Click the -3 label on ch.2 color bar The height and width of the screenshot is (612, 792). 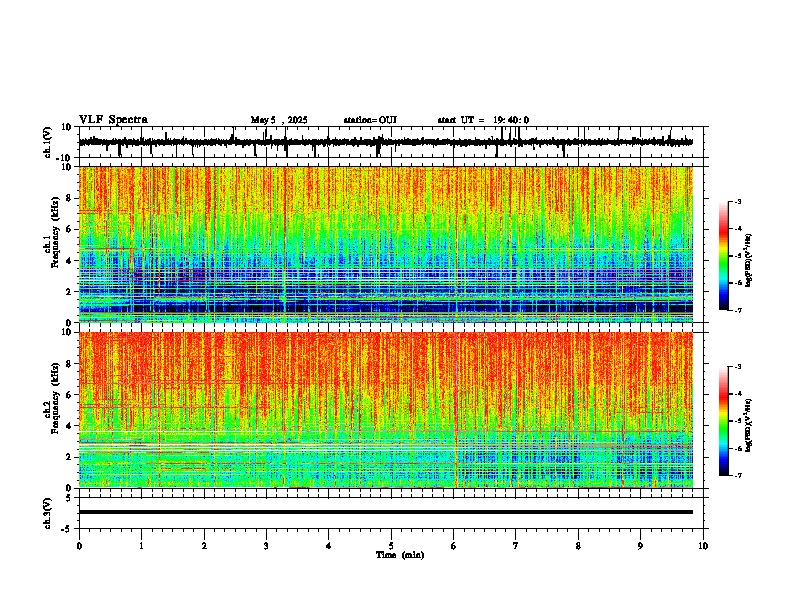click(738, 367)
